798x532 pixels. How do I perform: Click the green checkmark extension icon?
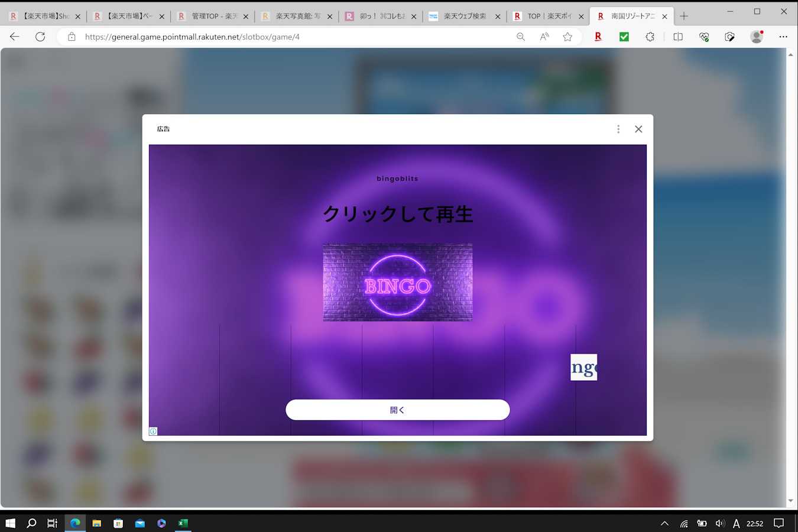click(624, 37)
